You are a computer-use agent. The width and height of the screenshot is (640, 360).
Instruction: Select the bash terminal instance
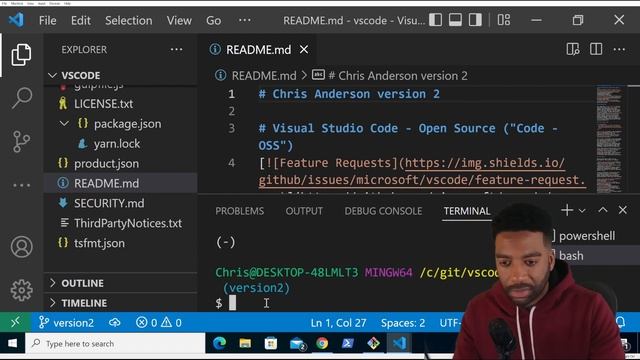point(571,256)
